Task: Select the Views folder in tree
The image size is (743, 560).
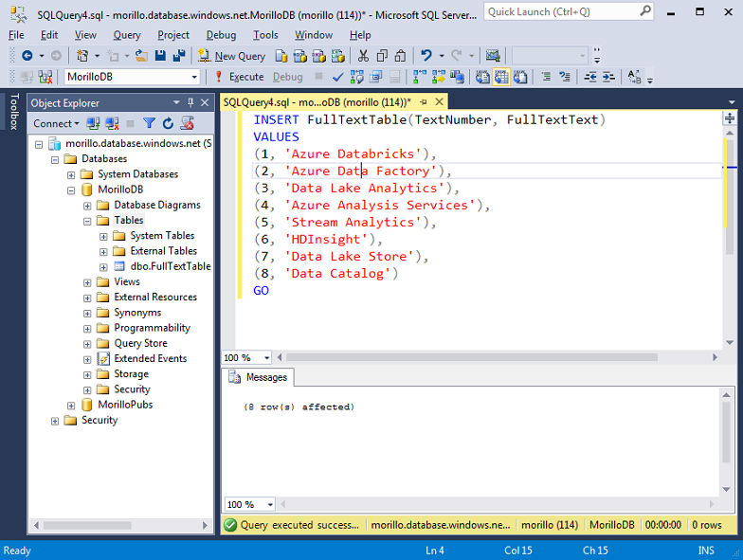Action: pyautogui.click(x=127, y=282)
